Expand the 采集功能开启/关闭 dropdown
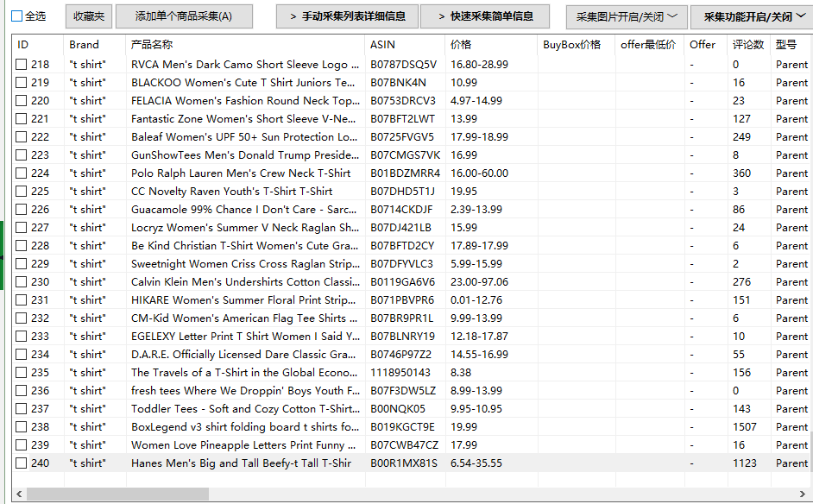Viewport: 813px width, 504px height. [753, 16]
